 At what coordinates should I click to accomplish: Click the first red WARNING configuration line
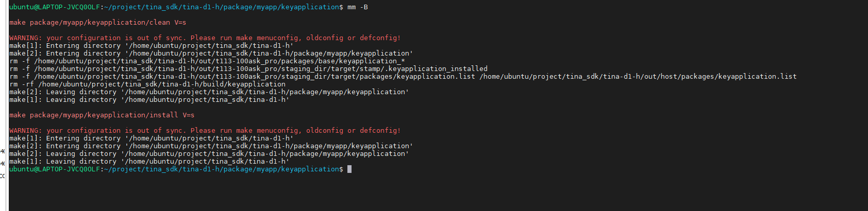tap(205, 38)
